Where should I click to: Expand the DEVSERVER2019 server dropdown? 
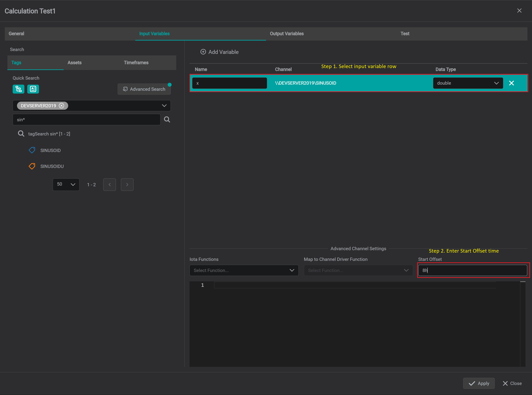[x=164, y=106]
